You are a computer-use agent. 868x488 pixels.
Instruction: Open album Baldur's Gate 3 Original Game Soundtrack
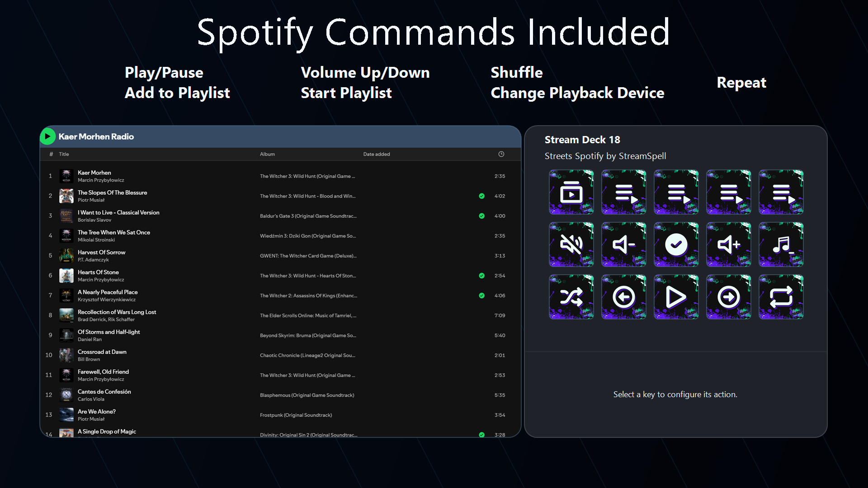point(308,216)
